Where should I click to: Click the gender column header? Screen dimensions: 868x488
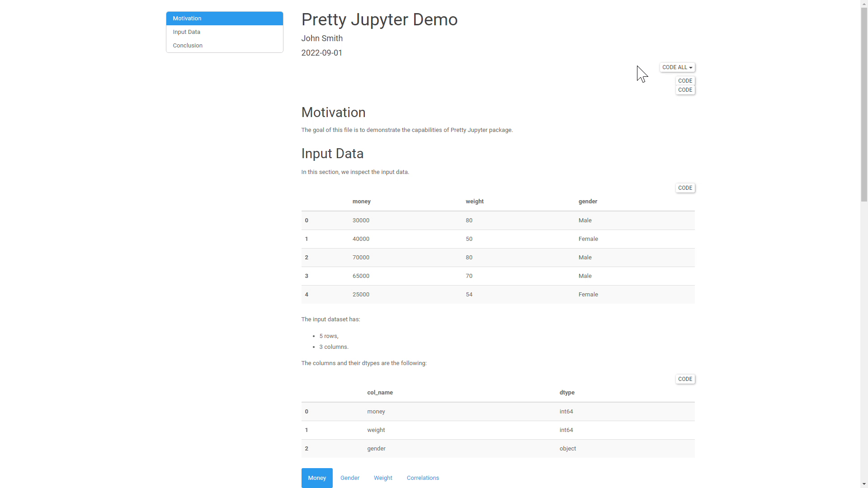click(x=587, y=202)
